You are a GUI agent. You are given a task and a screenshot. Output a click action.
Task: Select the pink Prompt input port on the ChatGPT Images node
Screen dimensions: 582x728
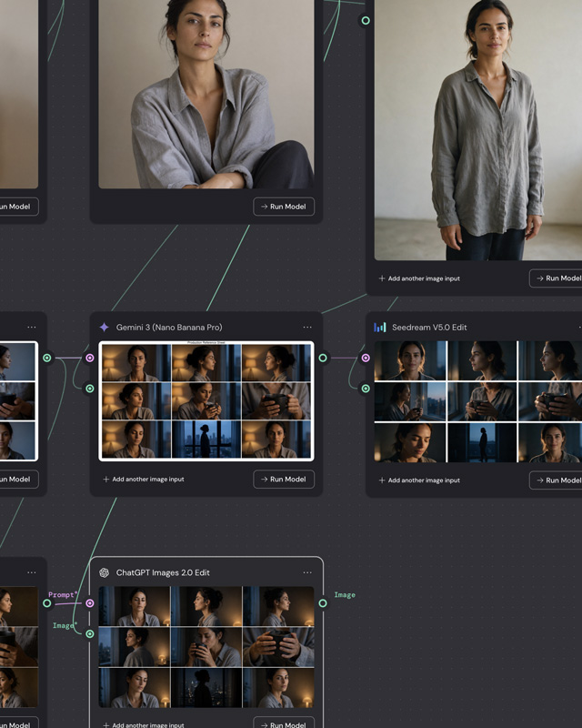tap(90, 603)
